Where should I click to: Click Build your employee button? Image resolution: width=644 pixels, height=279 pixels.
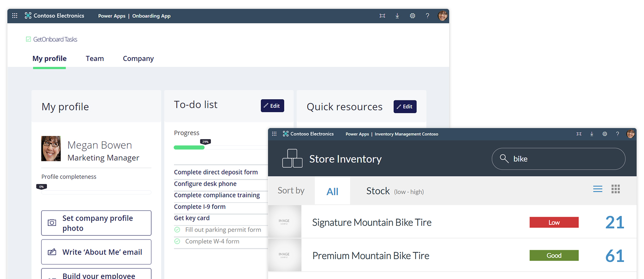[x=96, y=274]
